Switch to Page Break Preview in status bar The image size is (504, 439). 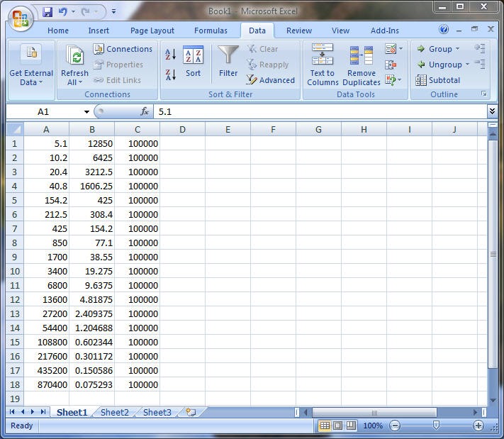tap(351, 426)
